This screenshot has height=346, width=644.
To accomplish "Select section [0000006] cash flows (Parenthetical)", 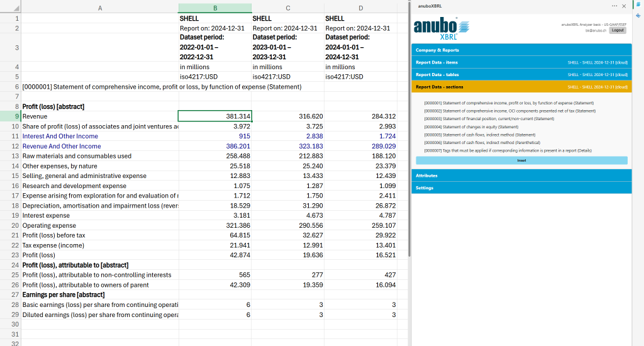I will pyautogui.click(x=482, y=143).
